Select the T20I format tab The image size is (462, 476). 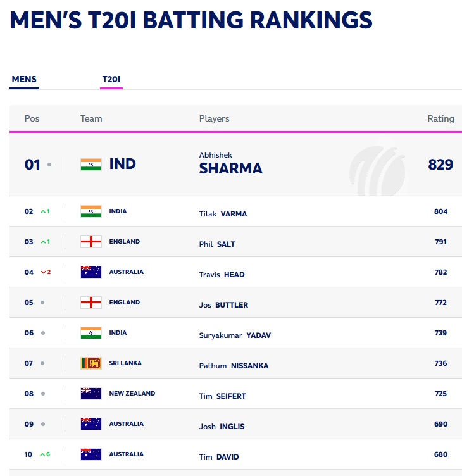click(x=111, y=80)
